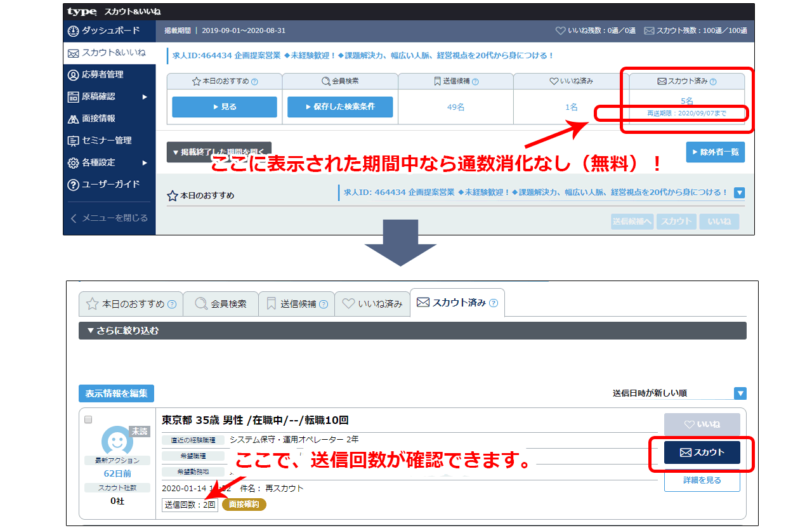Click help icon beside スカウト済み column header
The image size is (812, 528).
[713, 82]
